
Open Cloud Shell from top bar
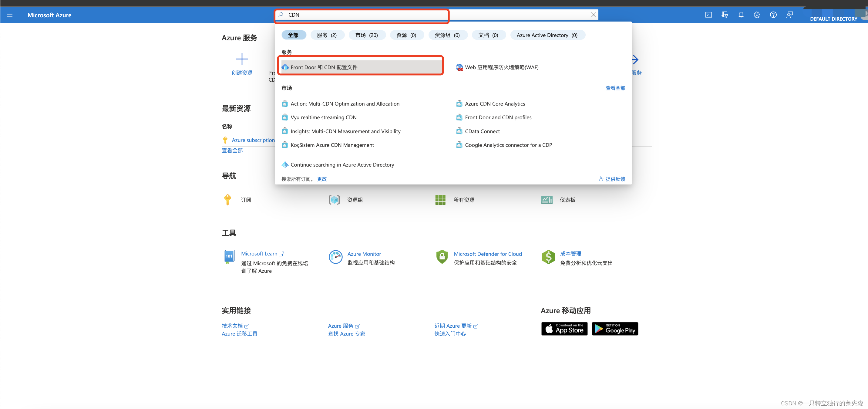(x=708, y=15)
